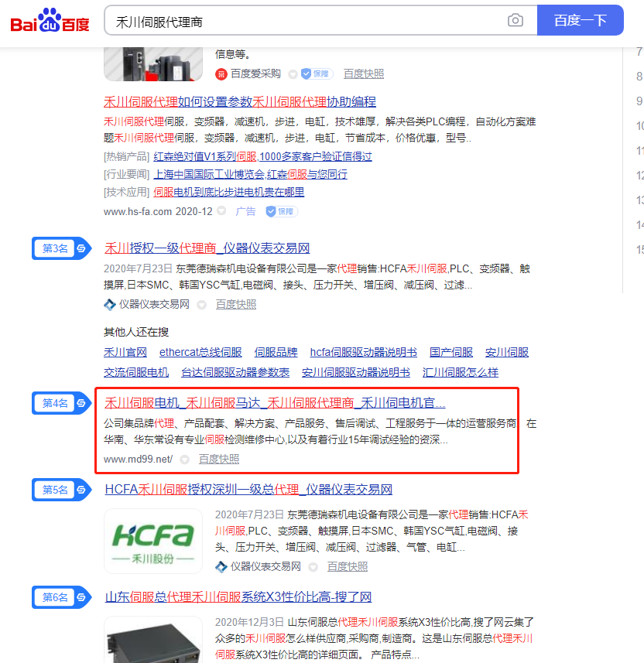Click the www.md99.net/ URL text
The image size is (644, 663).
pos(138,460)
